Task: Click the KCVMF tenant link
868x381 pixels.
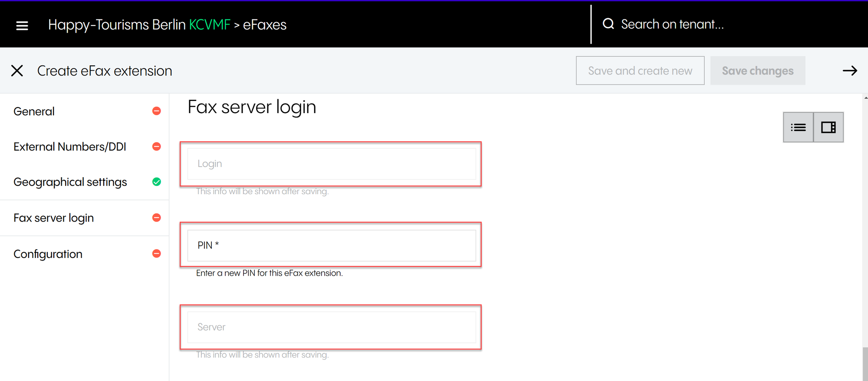Action: coord(210,25)
